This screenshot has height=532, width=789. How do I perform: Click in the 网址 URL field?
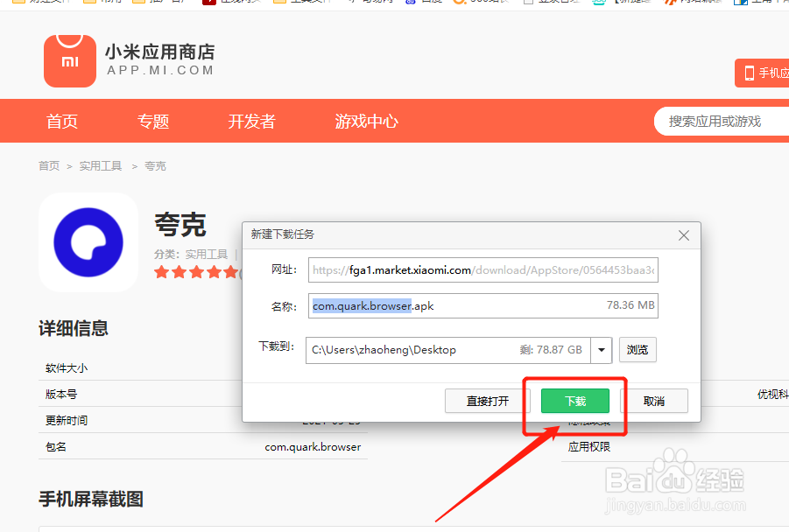tap(483, 270)
